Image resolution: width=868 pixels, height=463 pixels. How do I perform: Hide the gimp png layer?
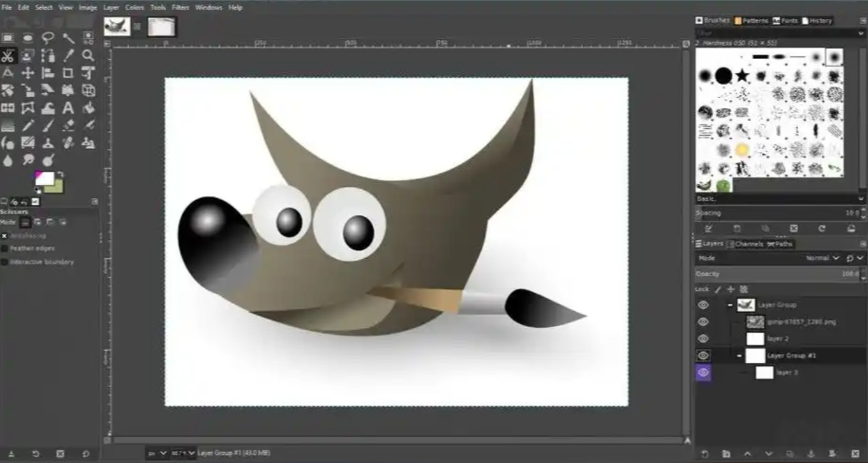click(703, 322)
